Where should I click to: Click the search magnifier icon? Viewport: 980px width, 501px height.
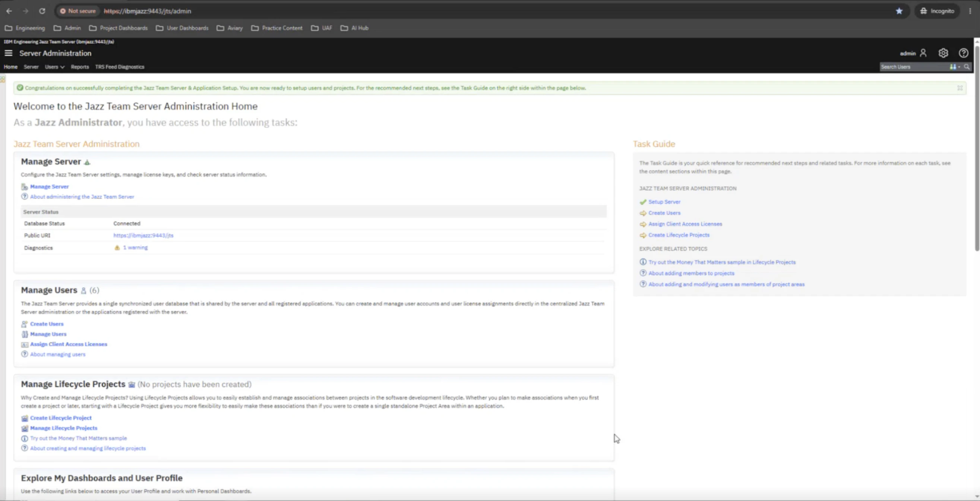(967, 67)
